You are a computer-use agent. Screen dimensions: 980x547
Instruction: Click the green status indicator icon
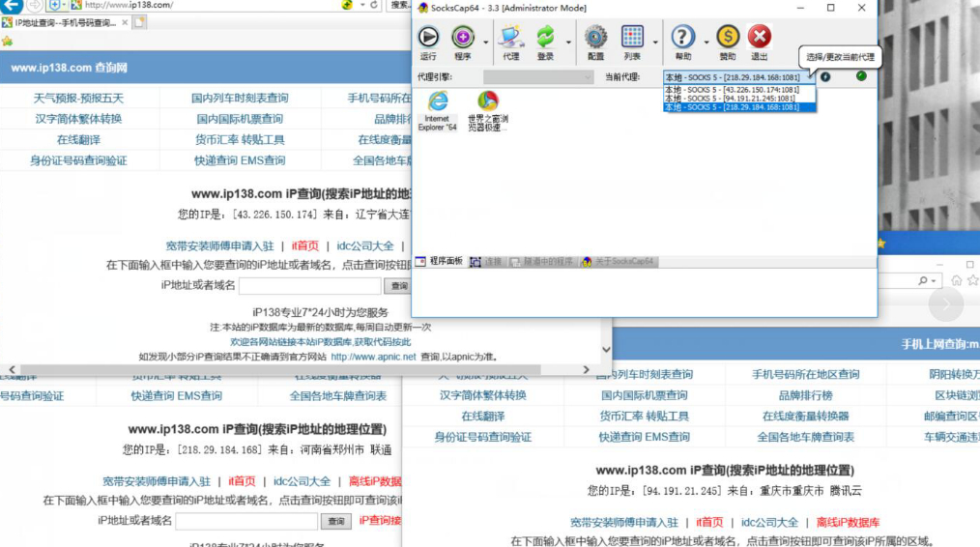(x=861, y=76)
